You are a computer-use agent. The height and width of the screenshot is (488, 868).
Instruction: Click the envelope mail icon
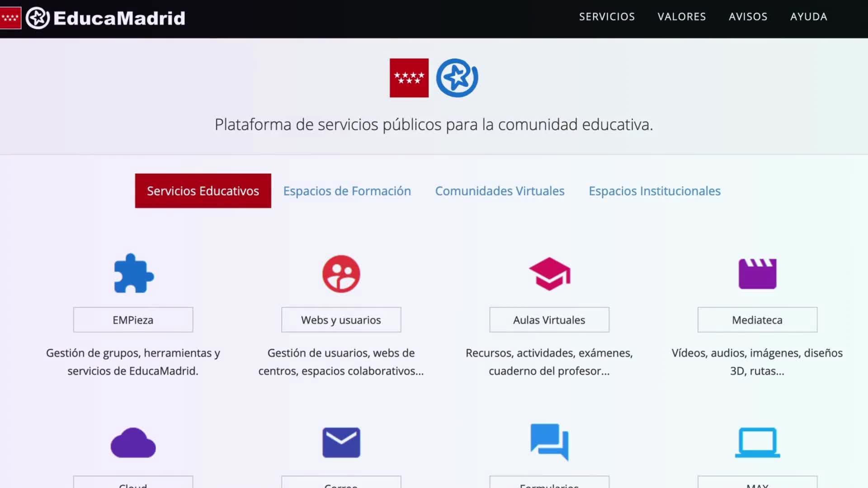341,443
